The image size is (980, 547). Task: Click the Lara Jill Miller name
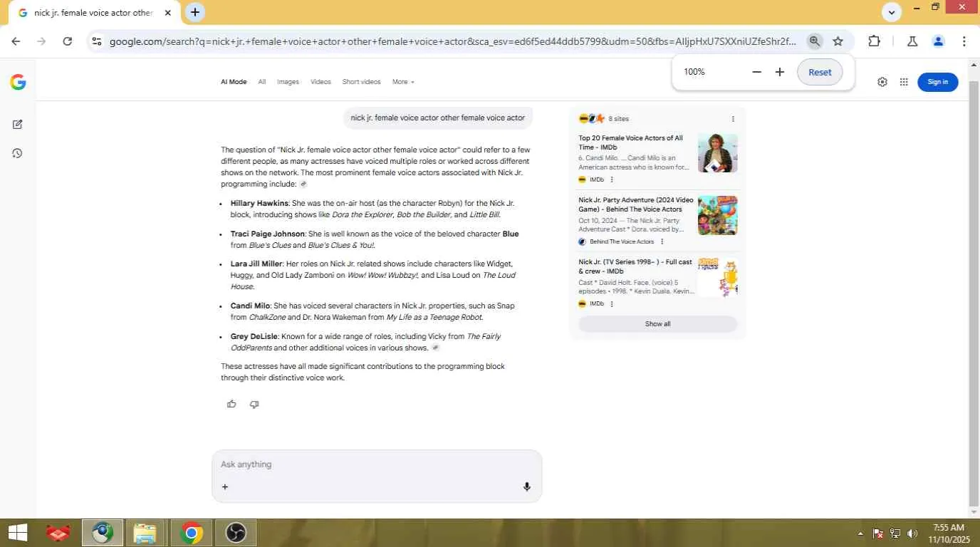pos(256,264)
